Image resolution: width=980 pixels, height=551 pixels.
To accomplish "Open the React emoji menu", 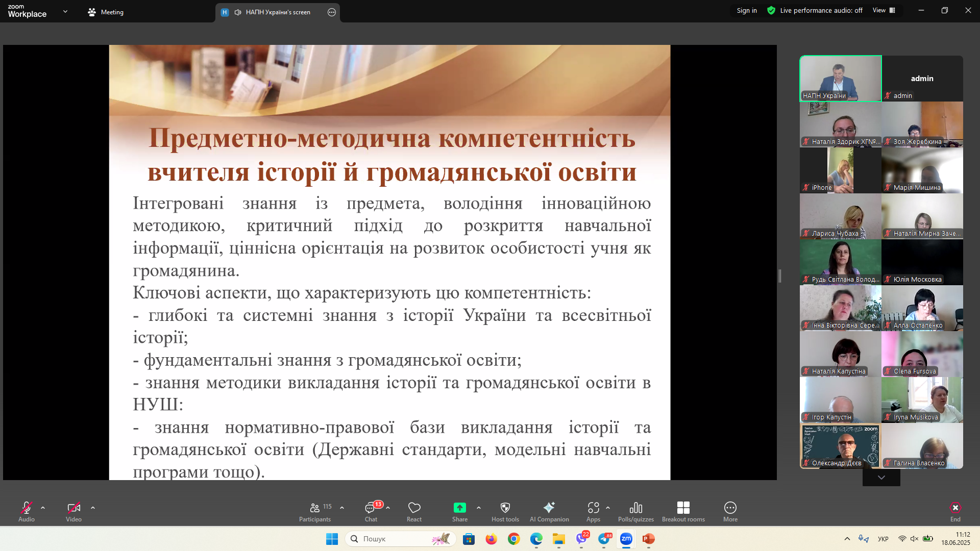I will point(414,512).
